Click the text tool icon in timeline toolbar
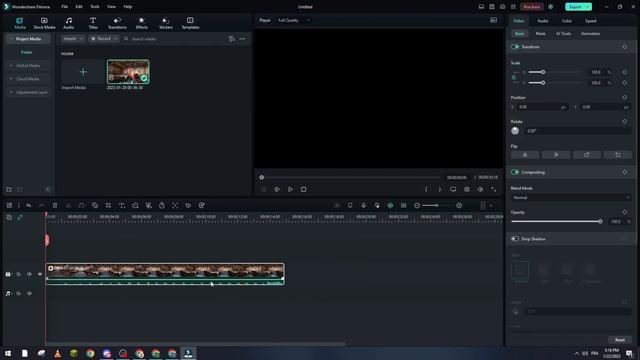The image size is (640, 360). (122, 206)
